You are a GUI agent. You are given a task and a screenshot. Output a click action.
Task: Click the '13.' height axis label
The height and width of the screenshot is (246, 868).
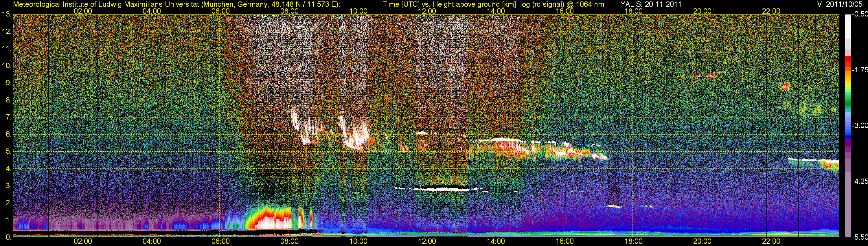click(6, 14)
